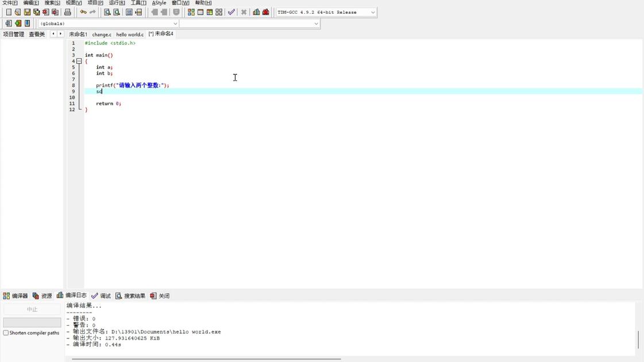Click the Compile icon with four colored squares
This screenshot has height=362, width=644.
(x=191, y=12)
